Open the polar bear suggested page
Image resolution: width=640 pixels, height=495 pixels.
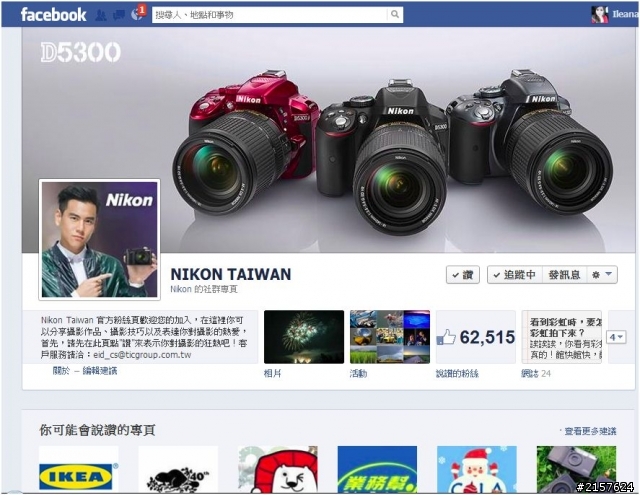tap(278, 469)
